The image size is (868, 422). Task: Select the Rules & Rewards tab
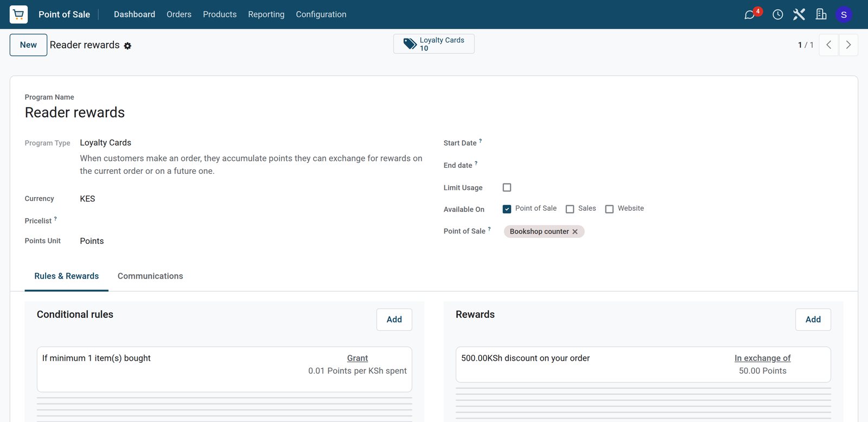click(x=67, y=276)
